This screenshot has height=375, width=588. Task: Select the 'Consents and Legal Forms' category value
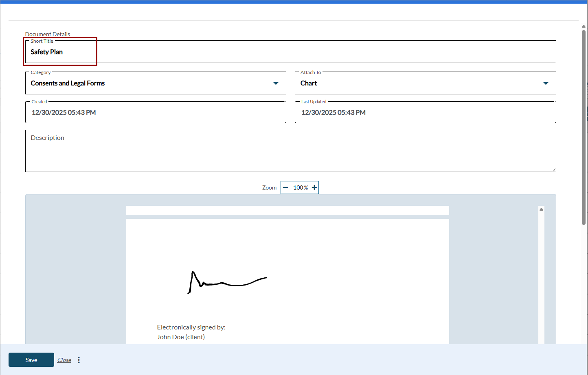pos(68,83)
